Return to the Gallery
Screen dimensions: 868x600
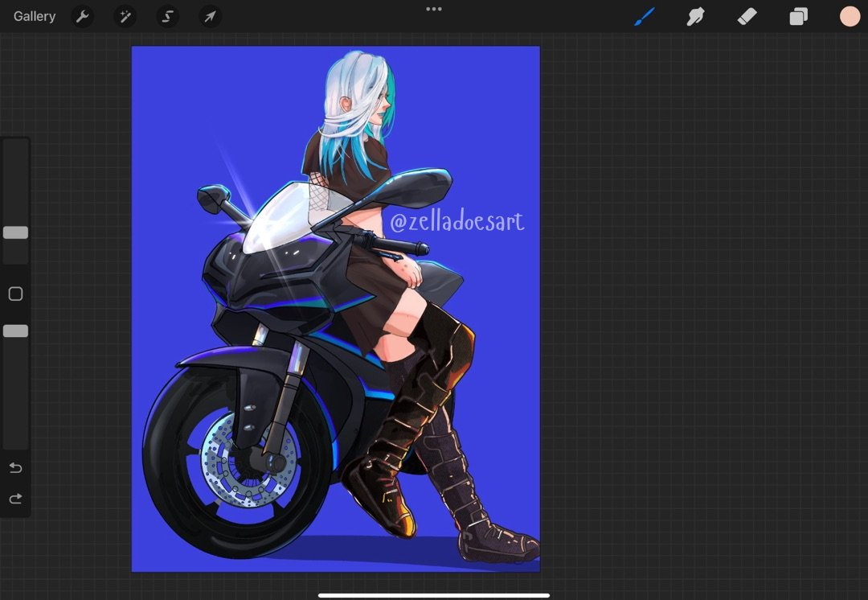point(35,16)
